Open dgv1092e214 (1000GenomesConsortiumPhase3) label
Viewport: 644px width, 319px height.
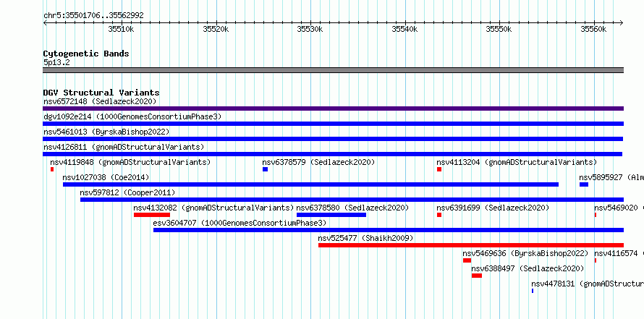(132, 116)
